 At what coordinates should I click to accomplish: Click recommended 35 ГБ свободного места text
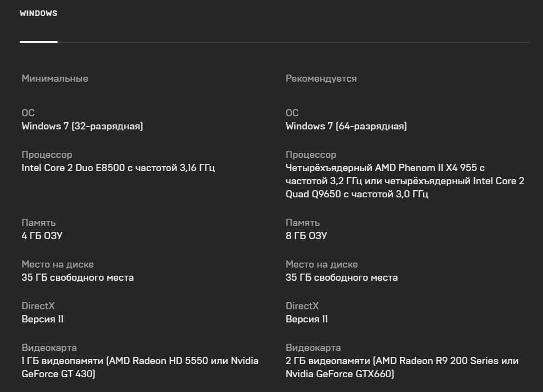(x=342, y=278)
